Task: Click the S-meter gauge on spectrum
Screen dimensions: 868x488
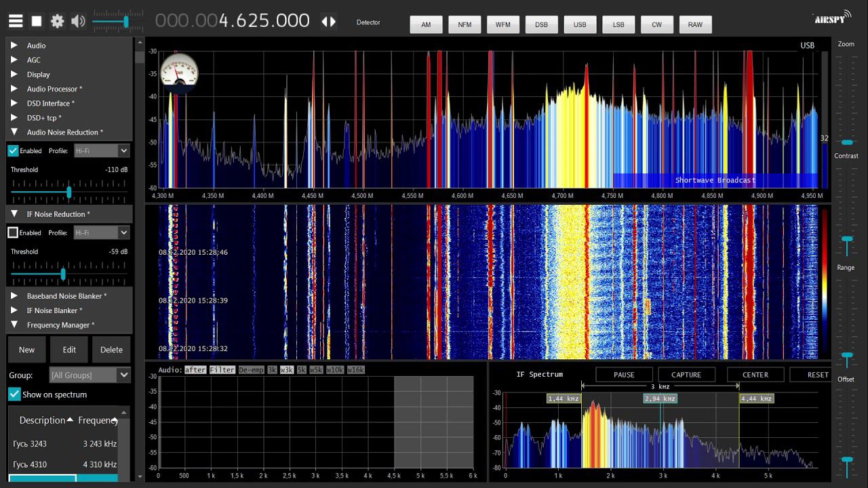Action: tap(180, 72)
